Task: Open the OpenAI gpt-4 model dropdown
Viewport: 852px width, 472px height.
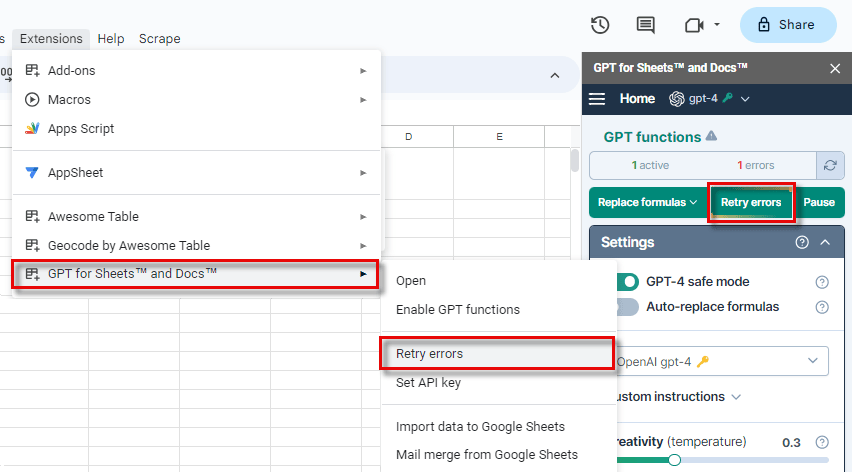Action: (723, 361)
